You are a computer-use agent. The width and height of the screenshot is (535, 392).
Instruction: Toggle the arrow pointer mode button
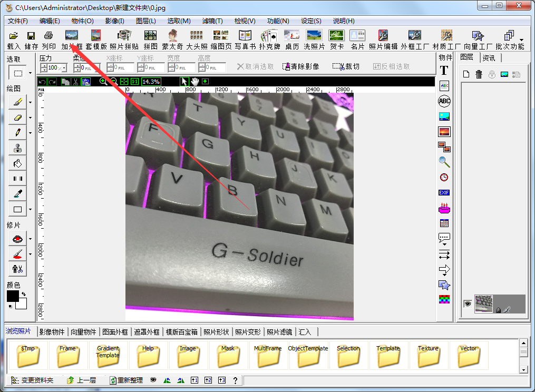pyautogui.click(x=184, y=82)
